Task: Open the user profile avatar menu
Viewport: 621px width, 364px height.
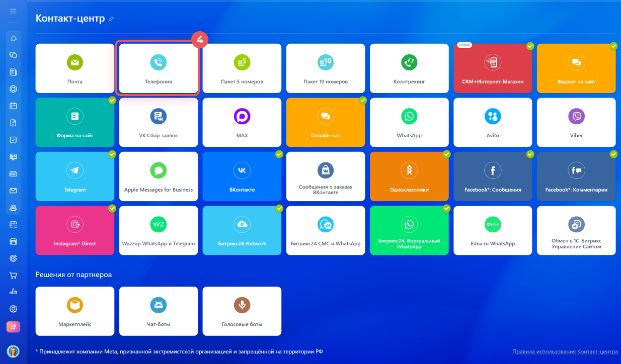Action: tap(13, 351)
